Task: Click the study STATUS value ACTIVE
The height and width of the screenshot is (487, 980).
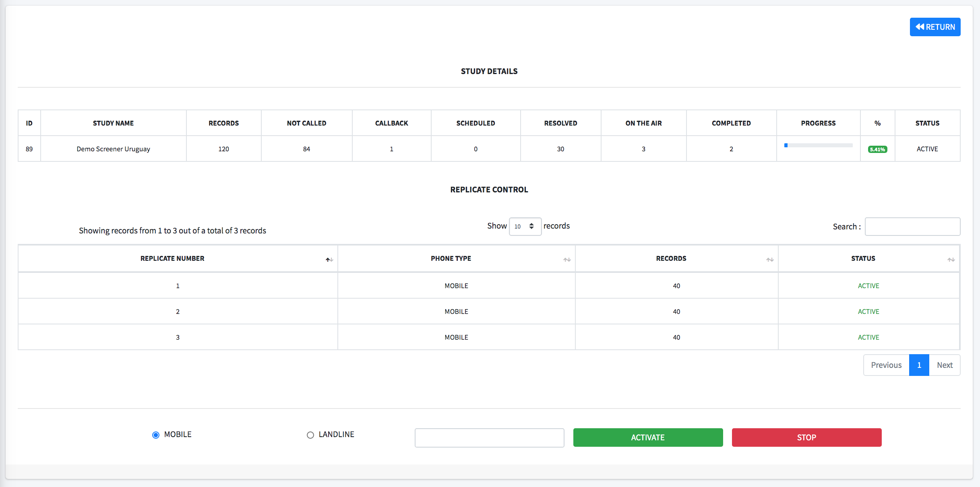Action: click(x=927, y=149)
